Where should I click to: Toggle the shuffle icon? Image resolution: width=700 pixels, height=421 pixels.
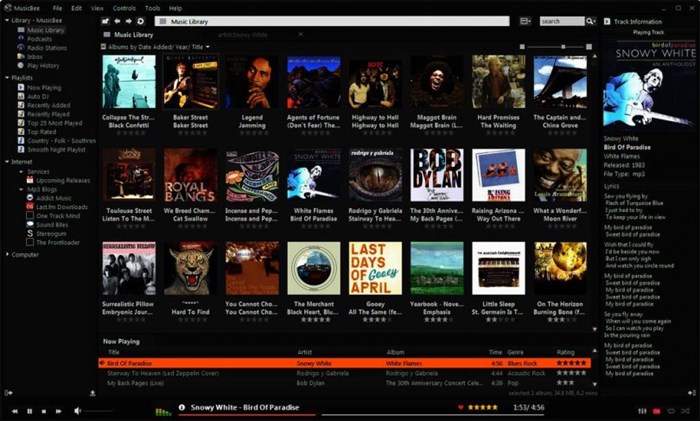pos(686,411)
